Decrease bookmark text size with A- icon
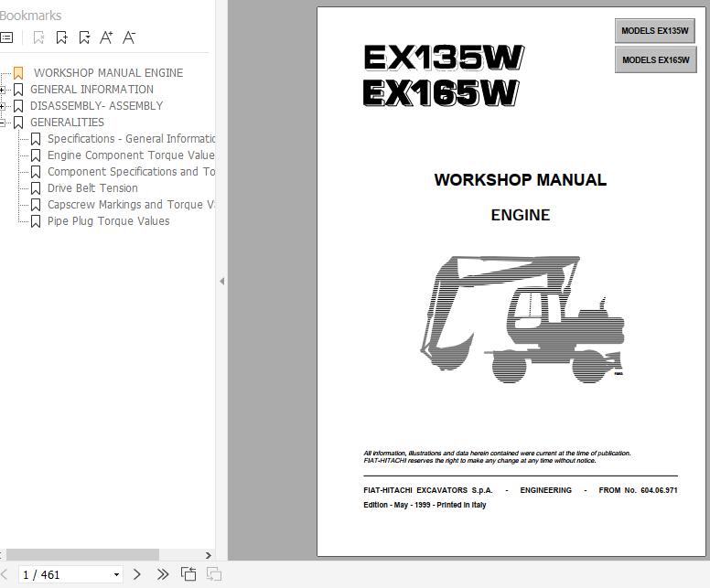Screen dimensions: 710x588 (x=129, y=37)
